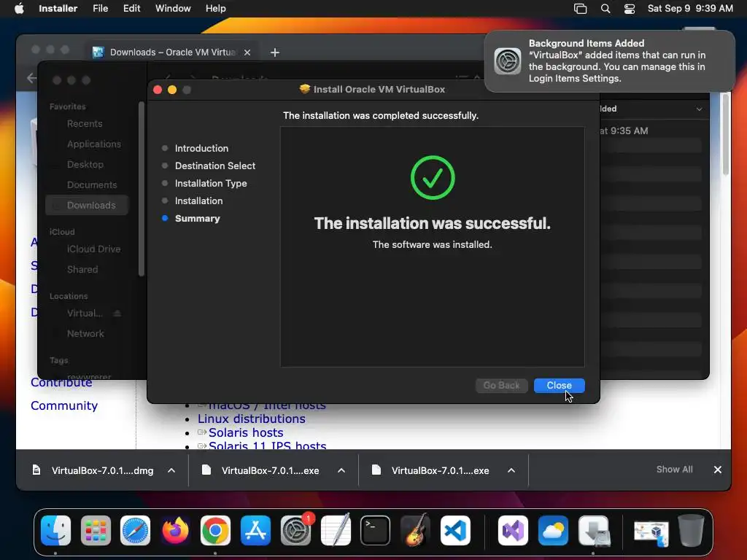
Task: Select Documents in Finder sidebar
Action: (92, 185)
